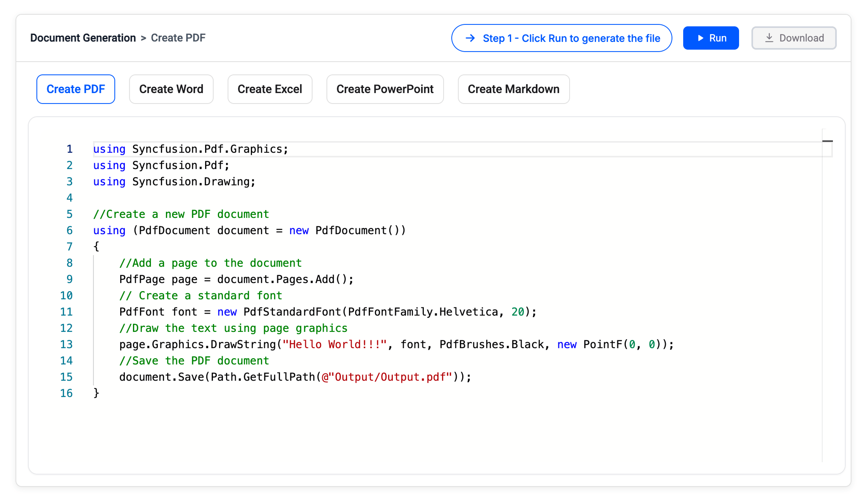
Task: Open the Create Excel tab
Action: click(x=270, y=89)
